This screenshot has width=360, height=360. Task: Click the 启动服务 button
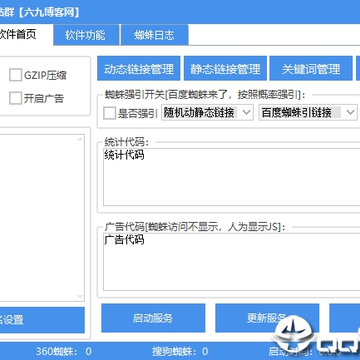[x=153, y=318]
